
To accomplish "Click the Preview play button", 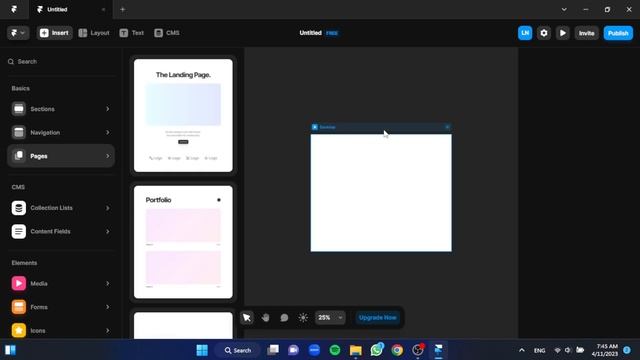I will coord(562,33).
